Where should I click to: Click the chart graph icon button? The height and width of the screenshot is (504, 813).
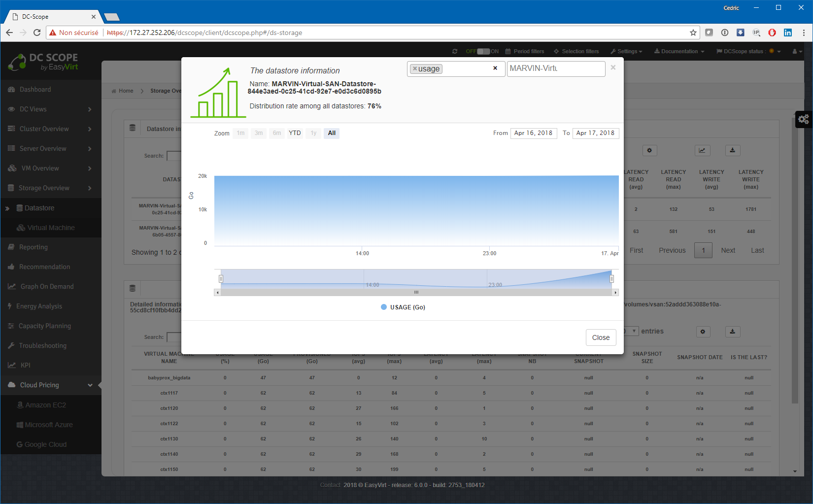tap(702, 151)
